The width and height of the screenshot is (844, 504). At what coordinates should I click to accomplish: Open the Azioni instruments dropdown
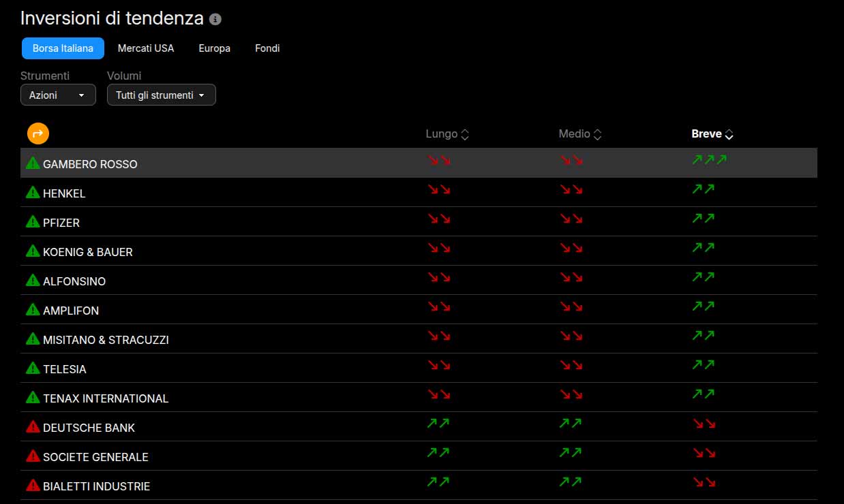click(x=58, y=95)
